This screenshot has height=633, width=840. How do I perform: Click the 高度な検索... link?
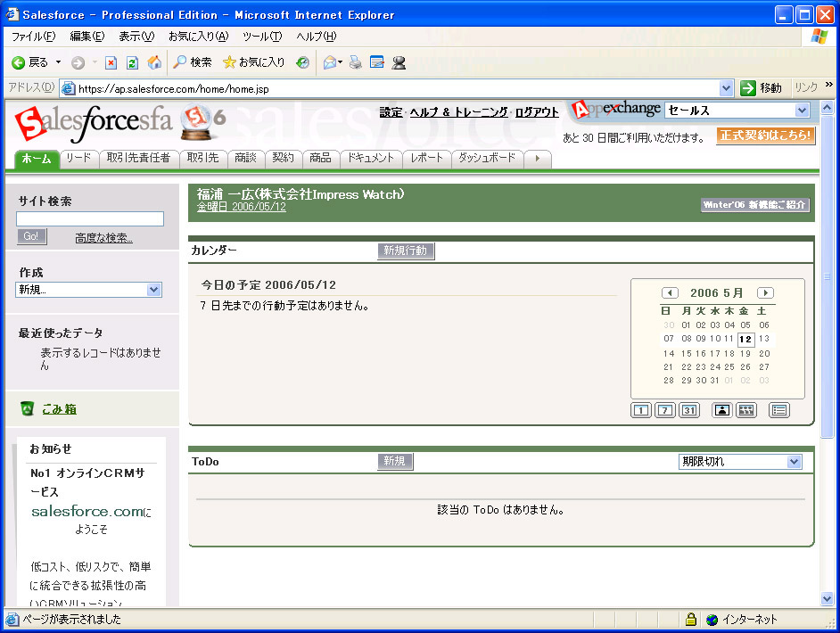click(104, 238)
